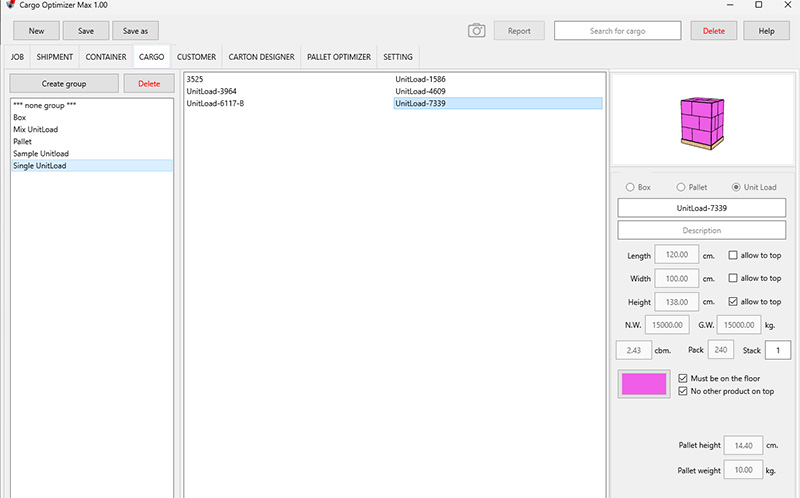Click the New button

pyautogui.click(x=36, y=31)
